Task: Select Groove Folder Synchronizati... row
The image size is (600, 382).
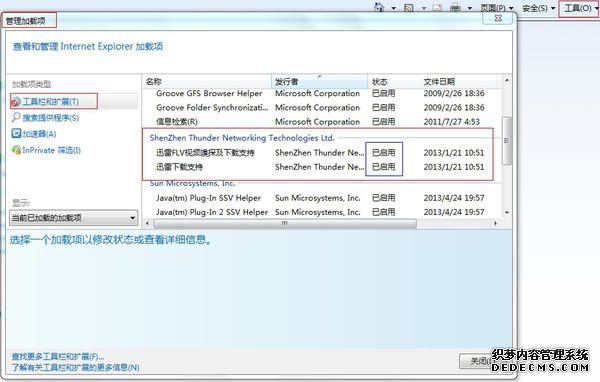Action: (321, 108)
